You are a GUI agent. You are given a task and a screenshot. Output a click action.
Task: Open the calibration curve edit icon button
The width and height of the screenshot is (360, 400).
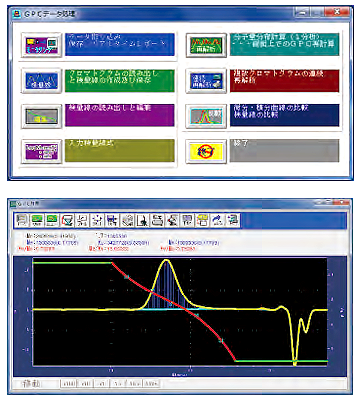42,116
